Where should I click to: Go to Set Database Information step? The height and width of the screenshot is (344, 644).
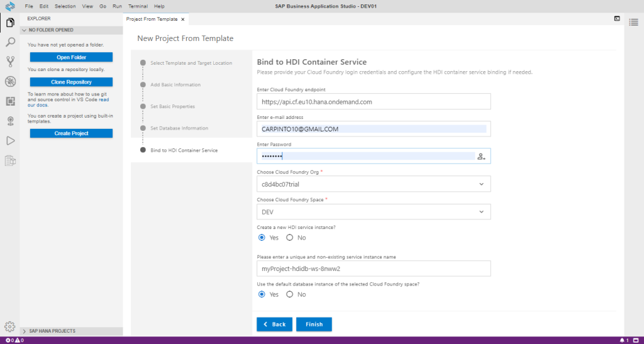click(179, 128)
